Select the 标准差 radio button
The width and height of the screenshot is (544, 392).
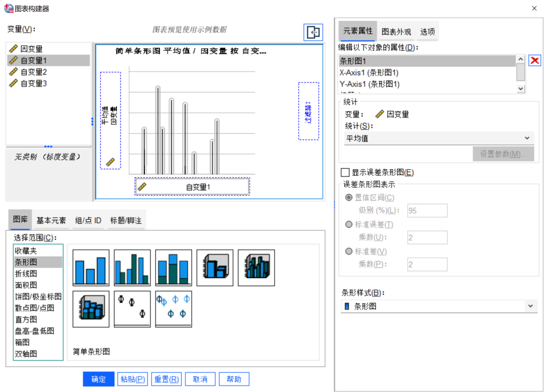click(349, 251)
